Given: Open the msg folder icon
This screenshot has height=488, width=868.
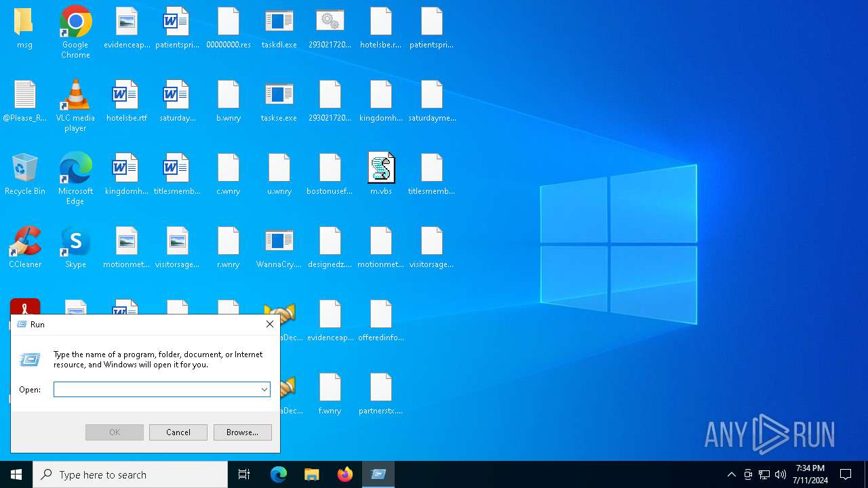Looking at the screenshot, I should (x=24, y=27).
